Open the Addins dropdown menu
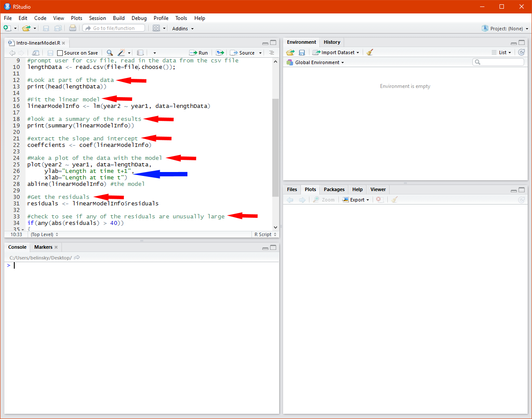 coord(183,29)
